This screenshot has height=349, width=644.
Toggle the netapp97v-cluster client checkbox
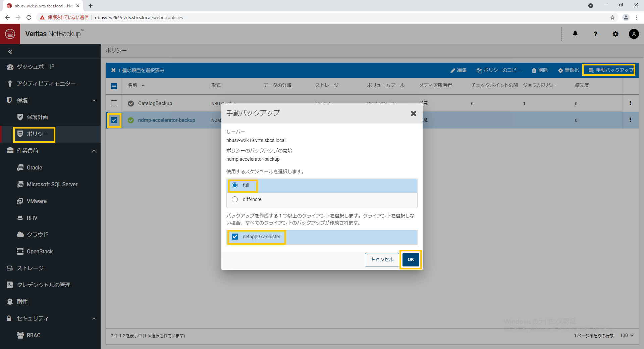[235, 237]
